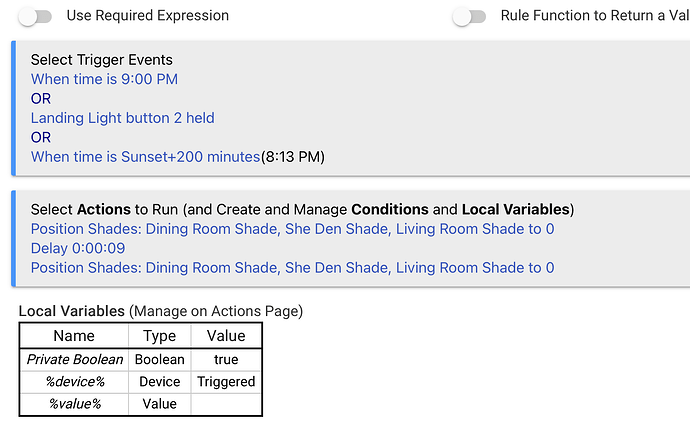Click the 'true' value cell

tap(225, 360)
